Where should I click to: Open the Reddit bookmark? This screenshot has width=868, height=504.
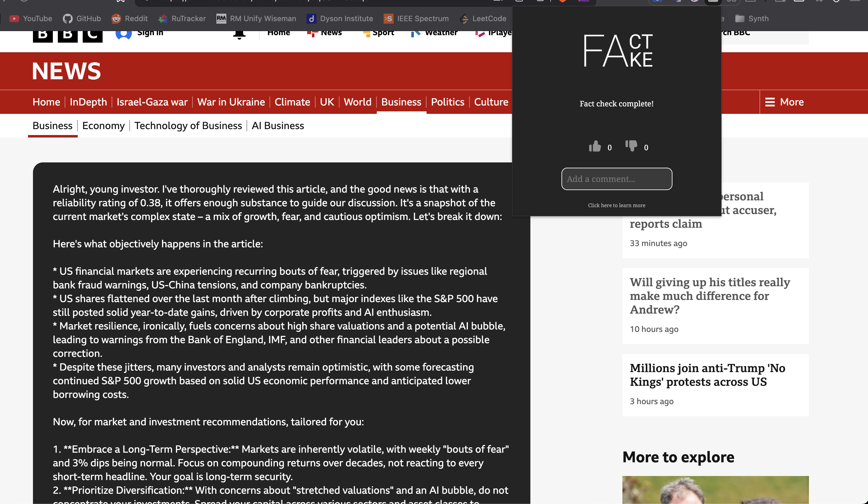[130, 19]
